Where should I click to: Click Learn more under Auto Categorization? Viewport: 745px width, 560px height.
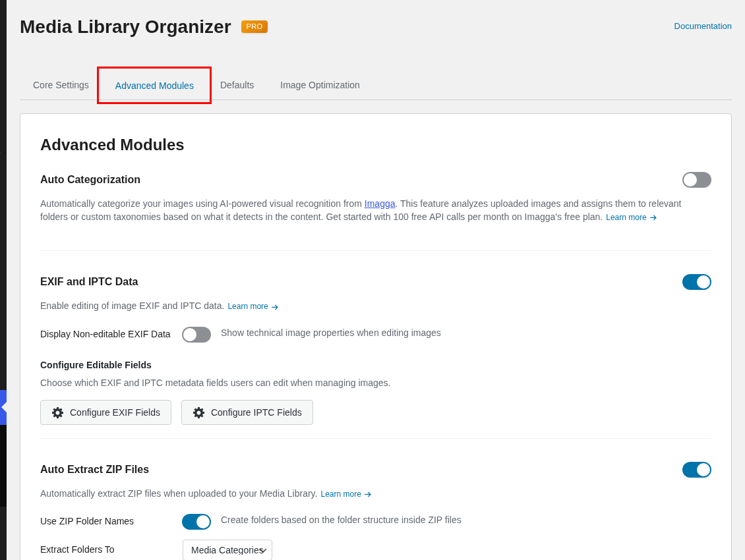tap(631, 217)
